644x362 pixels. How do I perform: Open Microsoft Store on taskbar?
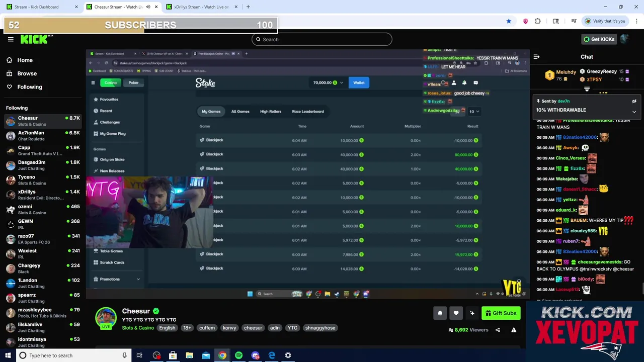coord(173,355)
